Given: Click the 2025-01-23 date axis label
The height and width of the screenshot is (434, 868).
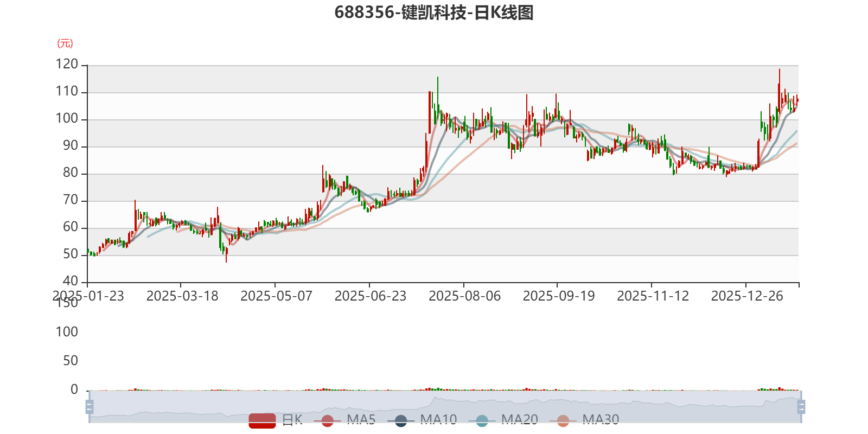Looking at the screenshot, I should tap(88, 296).
